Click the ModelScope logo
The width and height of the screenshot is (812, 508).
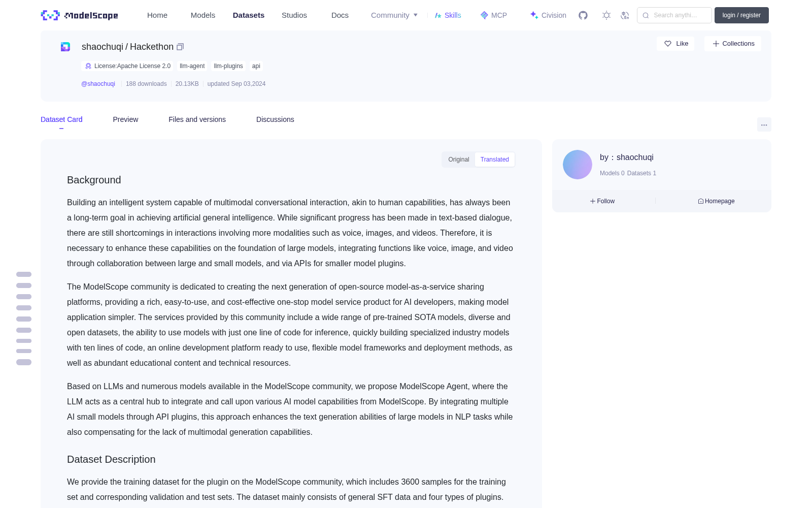[79, 15]
